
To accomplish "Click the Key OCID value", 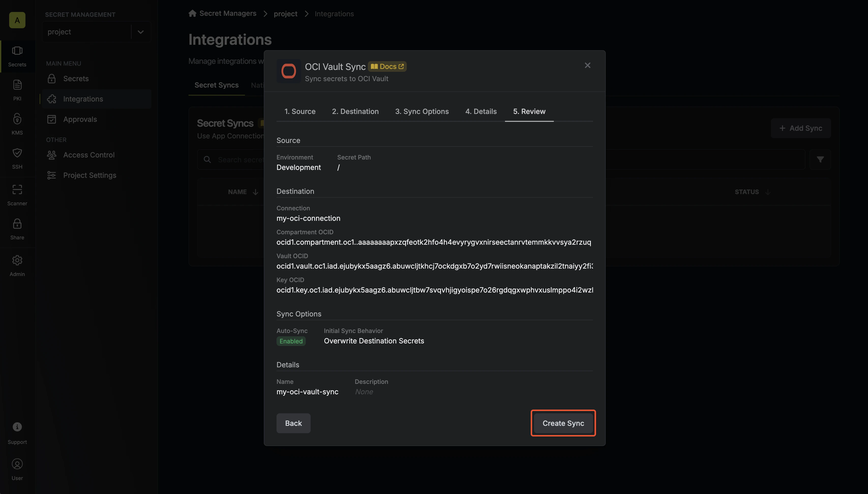I will coord(435,290).
